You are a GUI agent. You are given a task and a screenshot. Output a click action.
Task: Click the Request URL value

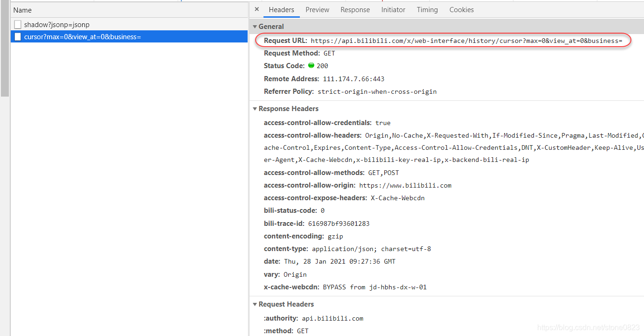pyautogui.click(x=466, y=41)
